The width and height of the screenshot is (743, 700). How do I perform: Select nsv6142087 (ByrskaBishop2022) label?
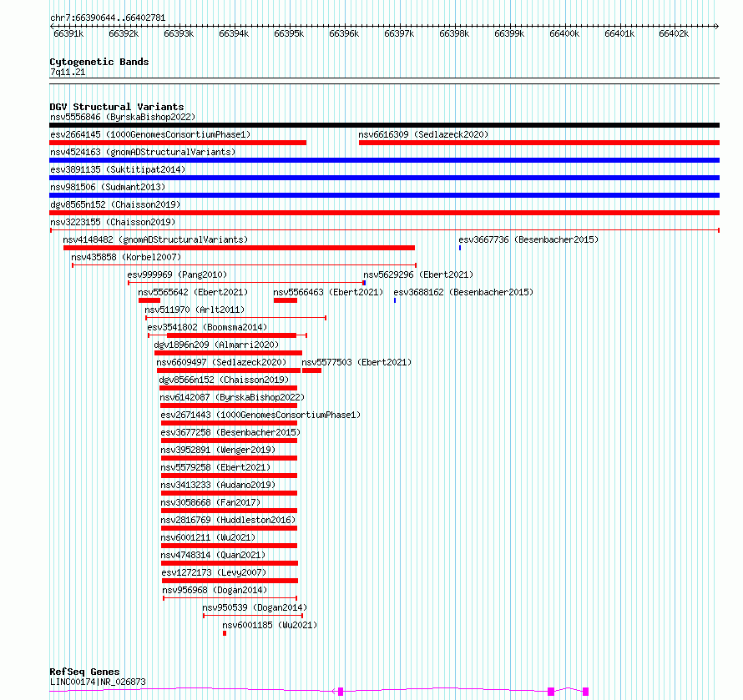(232, 397)
